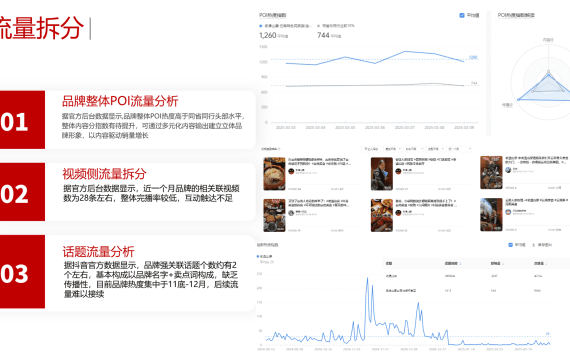The width and height of the screenshot is (570, 360).
Task: Click the orange avatar on restaurant interior card
Action: [508, 212]
